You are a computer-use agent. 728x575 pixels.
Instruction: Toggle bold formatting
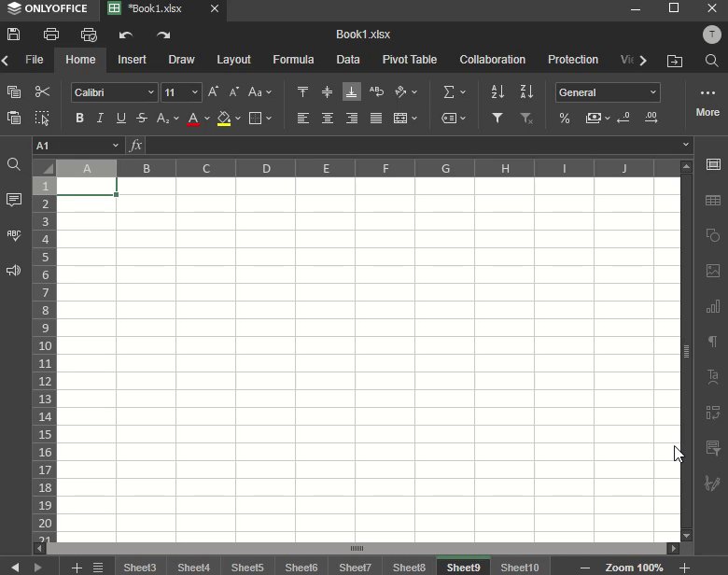click(x=79, y=118)
